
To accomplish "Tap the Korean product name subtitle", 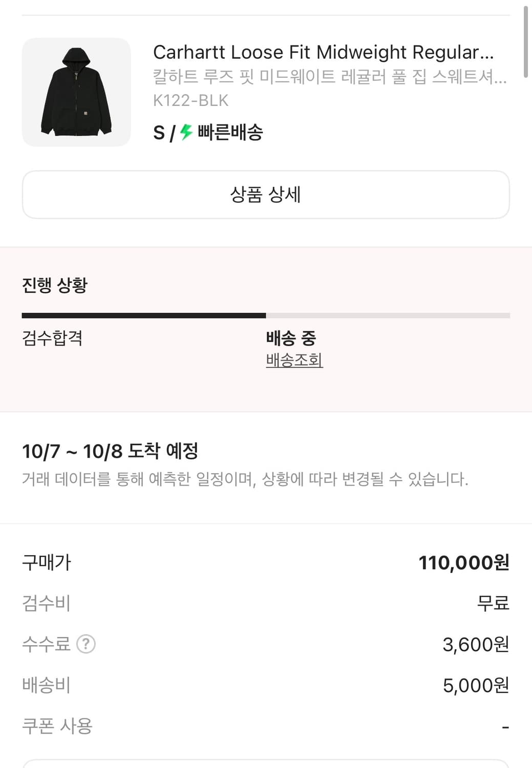I will tap(329, 77).
